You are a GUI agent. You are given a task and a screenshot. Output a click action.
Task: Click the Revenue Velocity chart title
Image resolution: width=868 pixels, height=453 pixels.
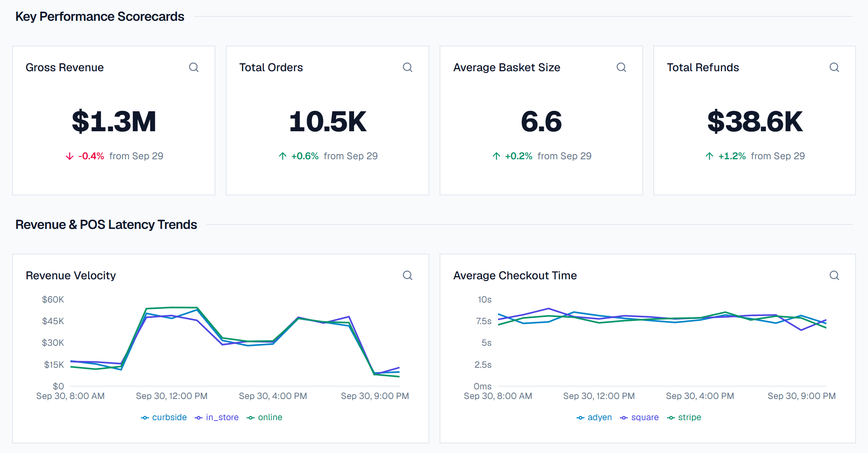(71, 276)
